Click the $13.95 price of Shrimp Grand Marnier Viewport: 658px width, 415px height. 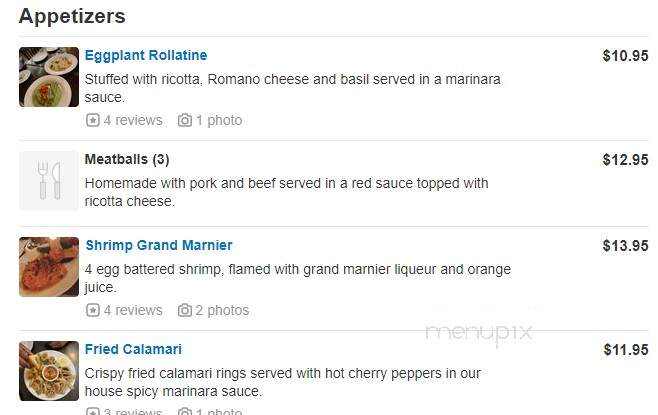pos(625,245)
